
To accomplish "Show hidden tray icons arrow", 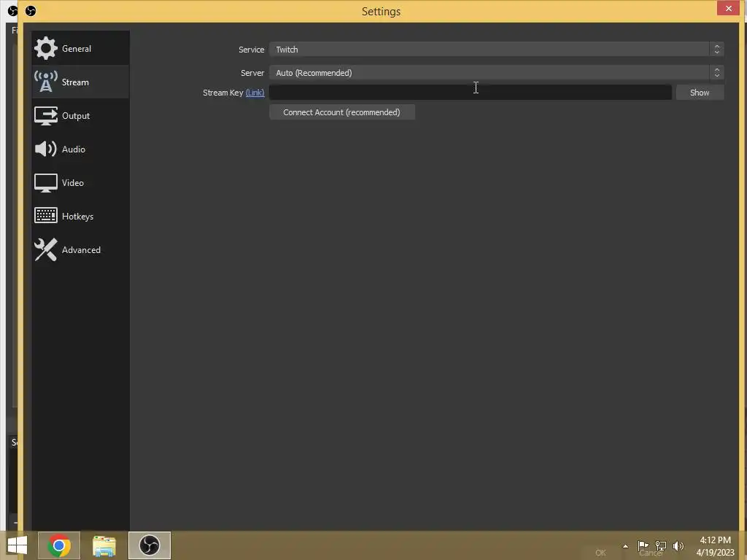I will (x=625, y=546).
